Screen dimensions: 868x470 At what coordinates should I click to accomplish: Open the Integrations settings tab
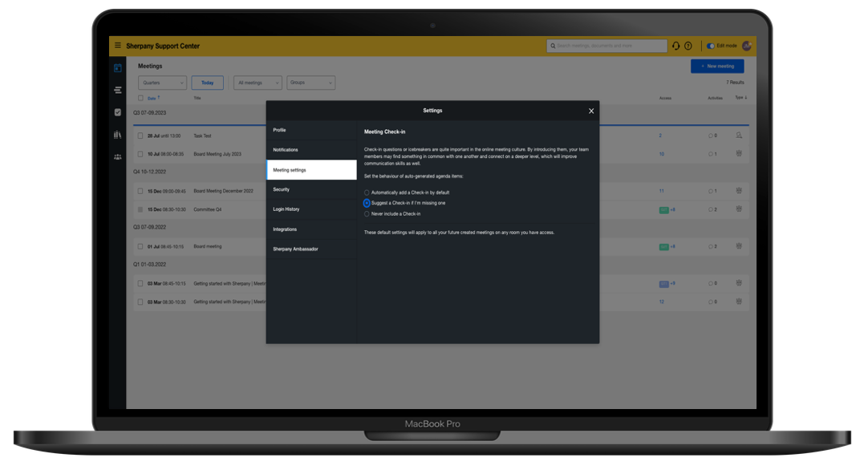311,229
